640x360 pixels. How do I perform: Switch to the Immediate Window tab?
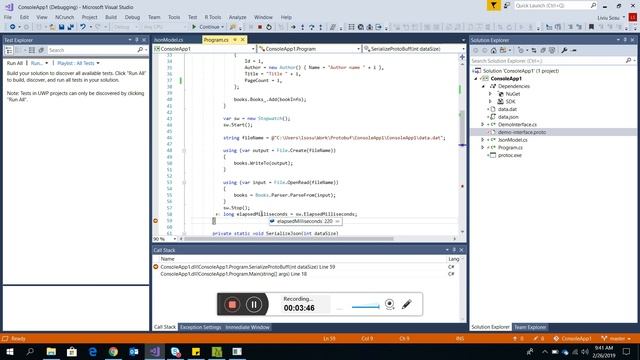pos(247,327)
